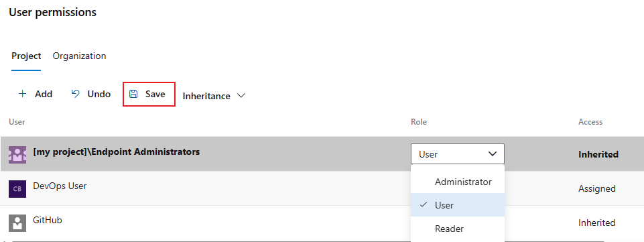Click the chevron next to Inheritance

(x=241, y=96)
